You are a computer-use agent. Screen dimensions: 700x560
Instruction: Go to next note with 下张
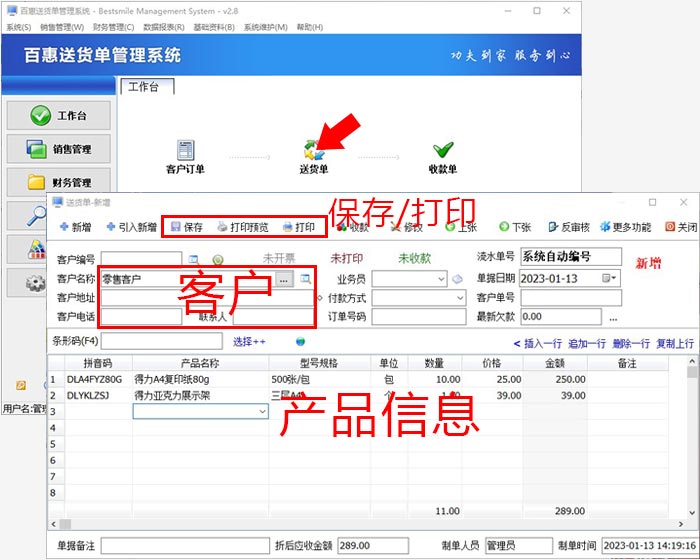[515, 227]
